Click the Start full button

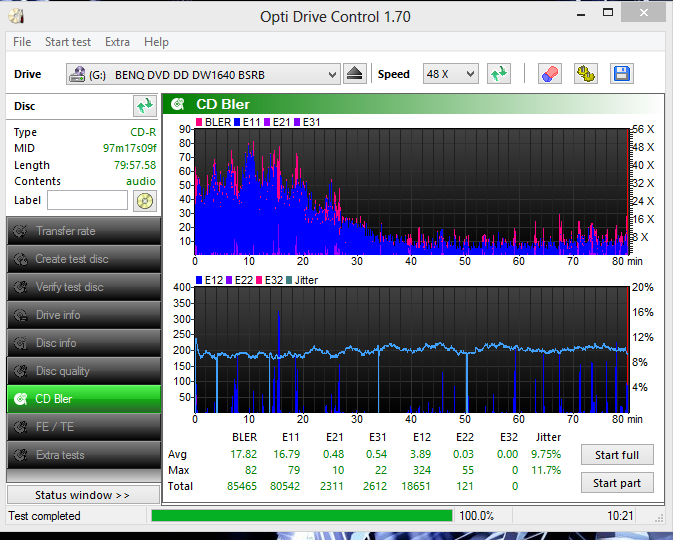pos(617,455)
